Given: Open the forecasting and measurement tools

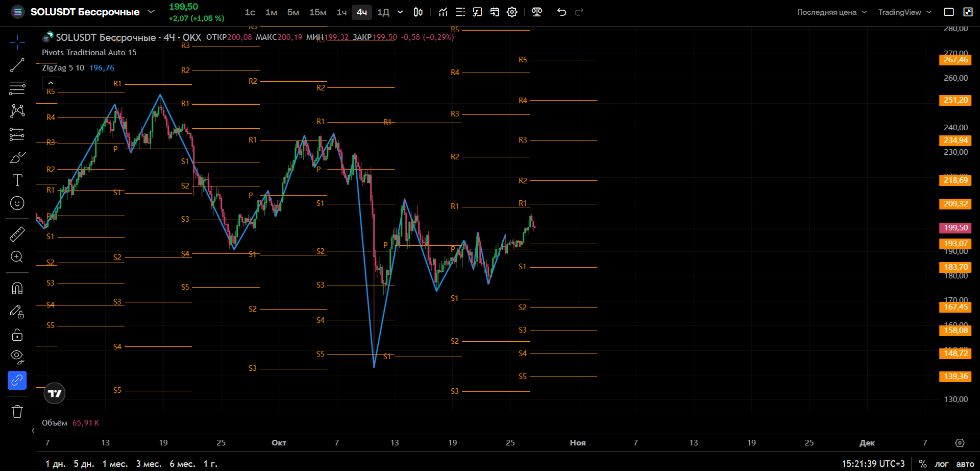Looking at the screenshot, I should point(17,134).
